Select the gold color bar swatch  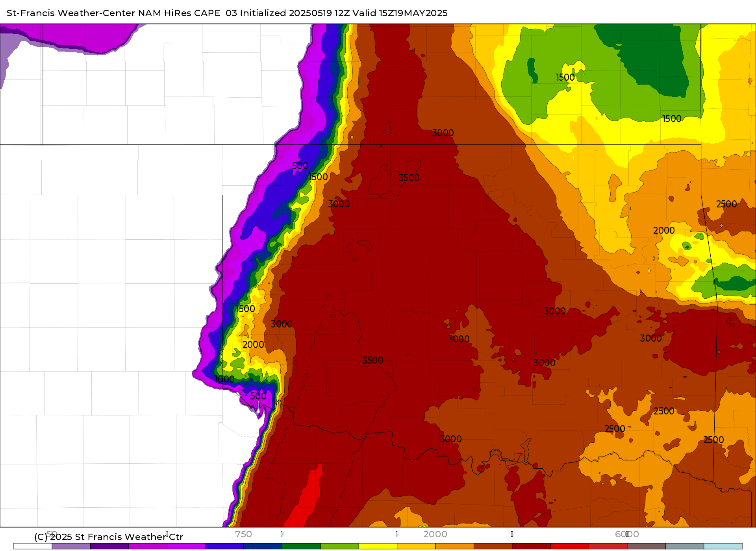click(x=416, y=546)
